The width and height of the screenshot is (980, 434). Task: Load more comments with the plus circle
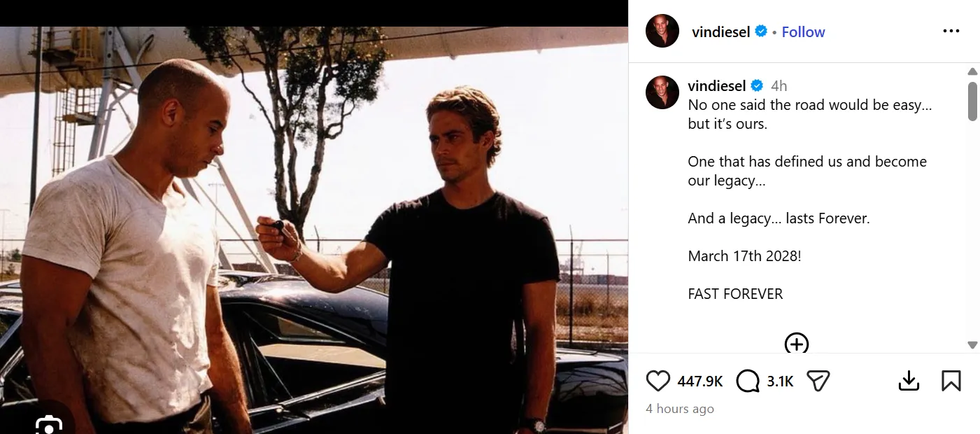(797, 344)
